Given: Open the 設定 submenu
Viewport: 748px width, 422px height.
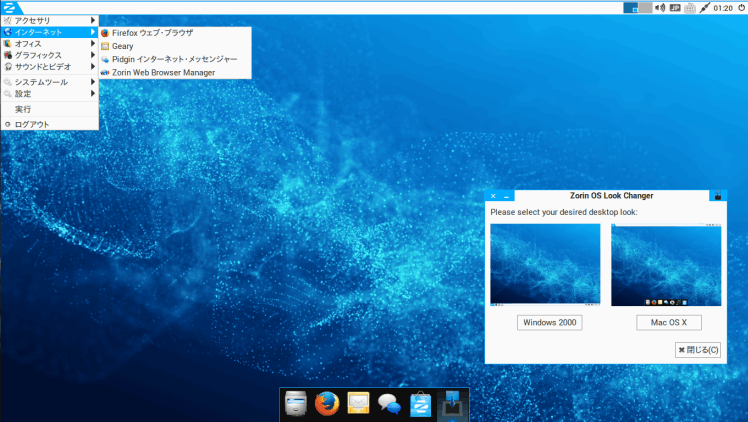Looking at the screenshot, I should [x=50, y=93].
